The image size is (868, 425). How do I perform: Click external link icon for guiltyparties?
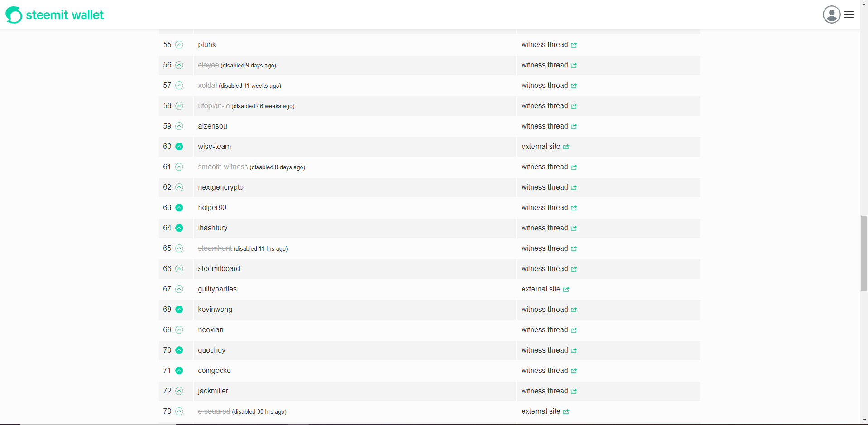(566, 289)
